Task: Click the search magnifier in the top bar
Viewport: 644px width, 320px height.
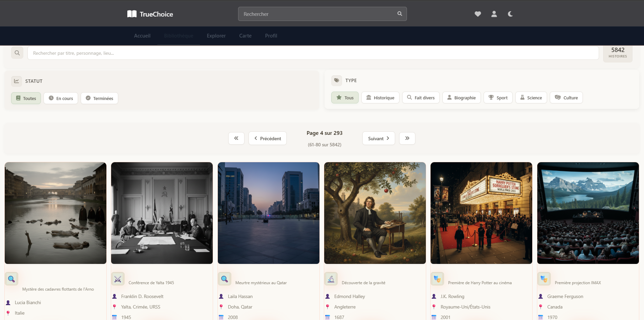Action: pyautogui.click(x=399, y=14)
